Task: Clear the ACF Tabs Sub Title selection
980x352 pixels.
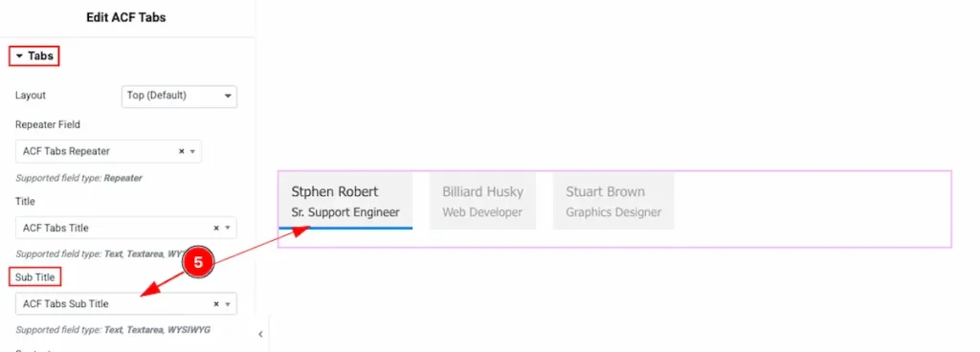Action: (216, 304)
